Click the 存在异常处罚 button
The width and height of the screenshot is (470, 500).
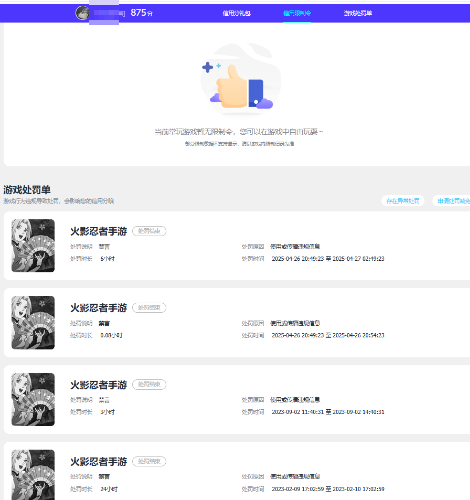click(403, 201)
